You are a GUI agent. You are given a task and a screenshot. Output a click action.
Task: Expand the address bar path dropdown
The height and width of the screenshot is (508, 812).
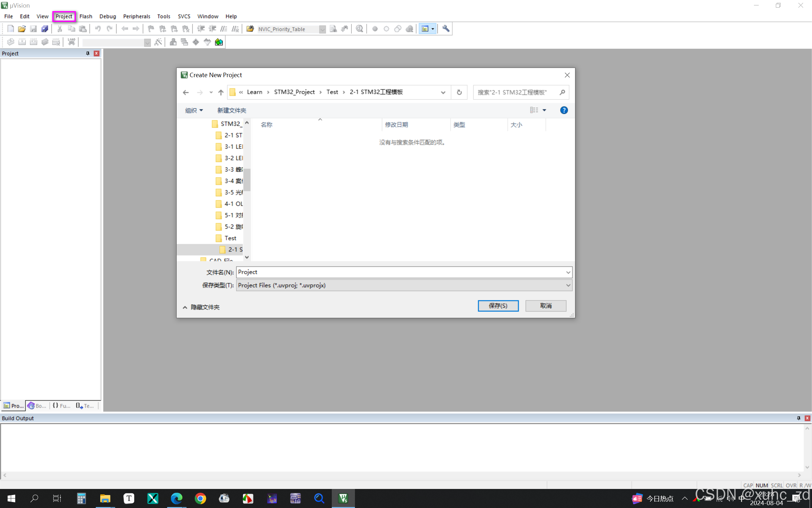click(443, 92)
